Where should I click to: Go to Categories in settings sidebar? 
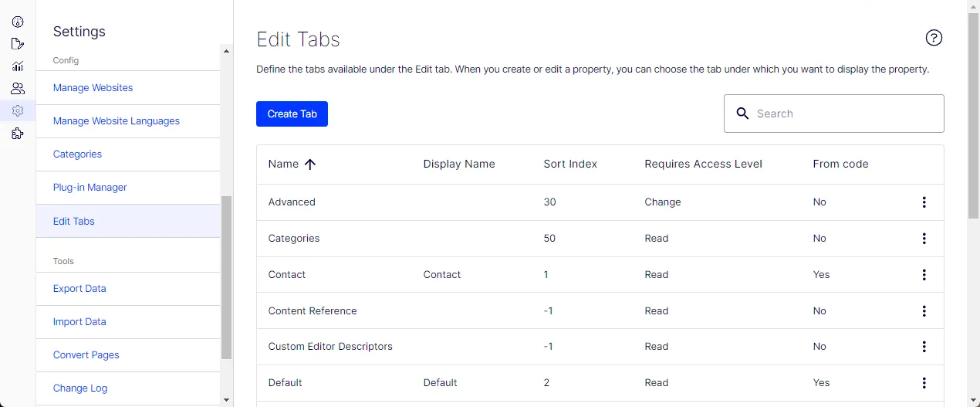(77, 154)
